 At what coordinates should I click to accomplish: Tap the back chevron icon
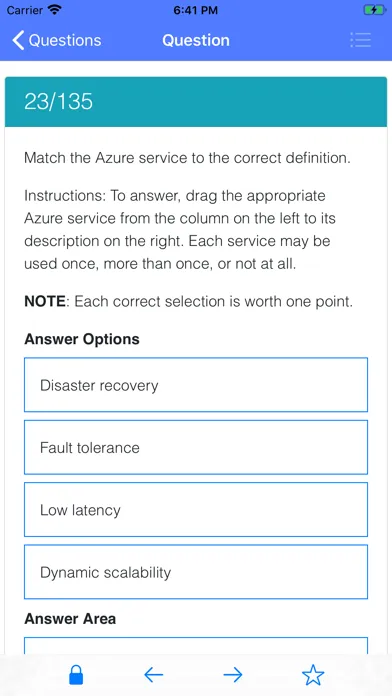18,40
